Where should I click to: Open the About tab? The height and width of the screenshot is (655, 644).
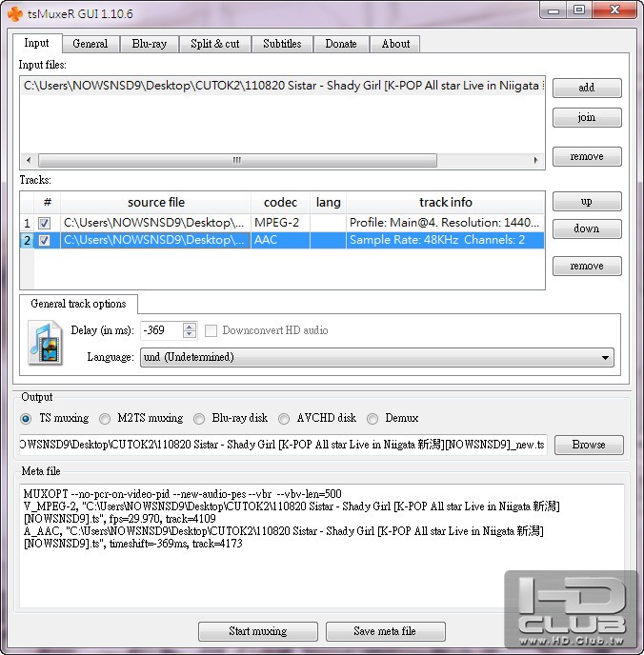[x=395, y=44]
